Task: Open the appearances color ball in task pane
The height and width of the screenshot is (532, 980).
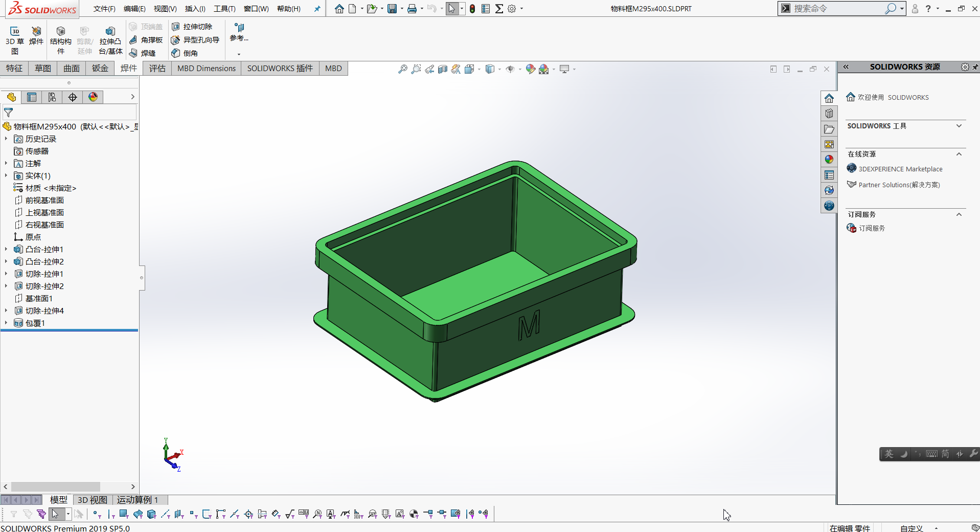Action: (829, 160)
